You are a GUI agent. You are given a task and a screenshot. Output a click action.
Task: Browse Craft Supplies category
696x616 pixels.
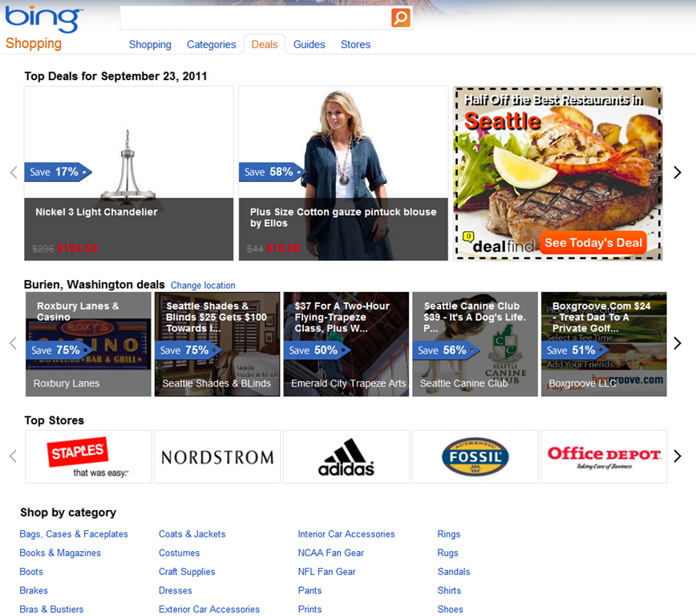tap(187, 572)
